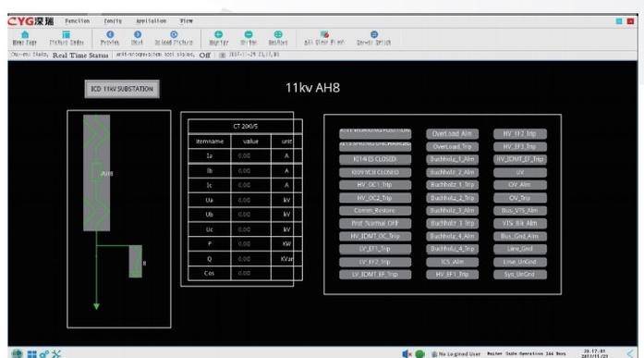
Task: Click the All Clear Flash icon
Action: (324, 38)
